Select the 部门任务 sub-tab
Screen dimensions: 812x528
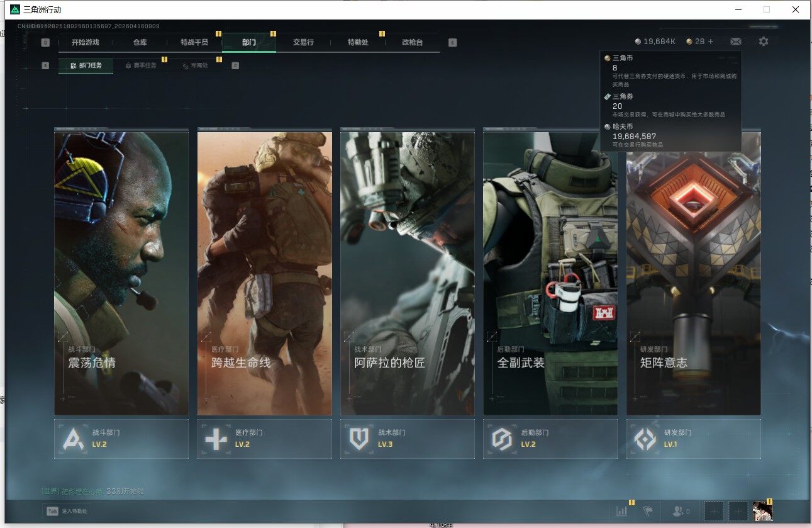click(x=86, y=65)
